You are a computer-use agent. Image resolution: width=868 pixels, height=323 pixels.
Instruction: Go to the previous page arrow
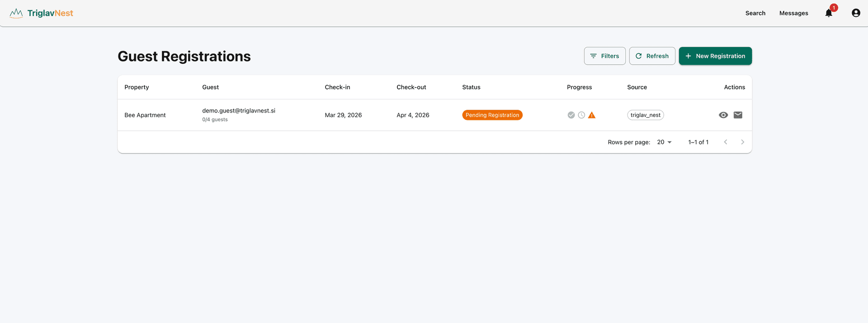(x=726, y=142)
